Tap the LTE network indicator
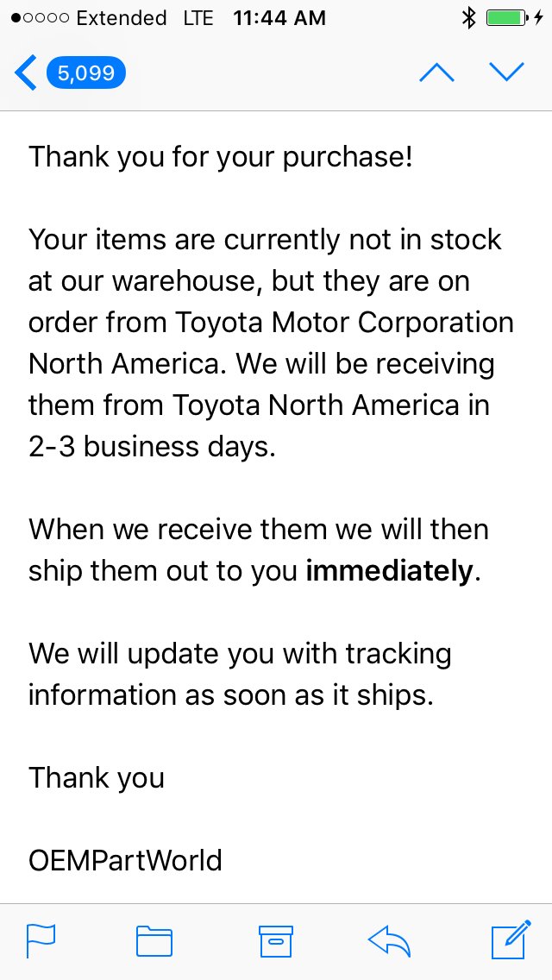The height and width of the screenshot is (980, 552). [198, 18]
